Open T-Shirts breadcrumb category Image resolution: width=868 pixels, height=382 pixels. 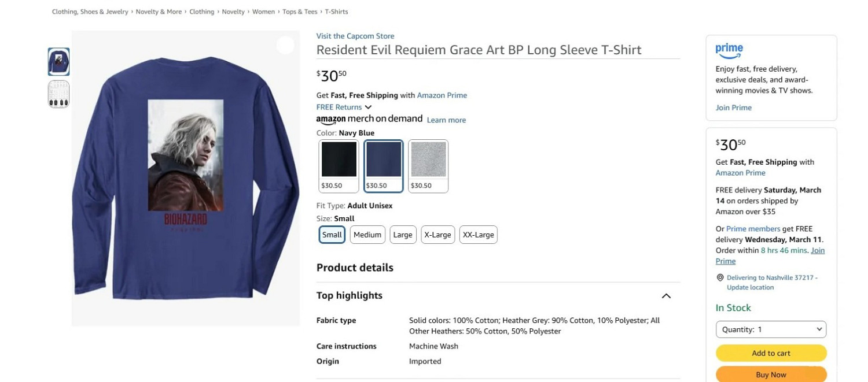pos(336,12)
